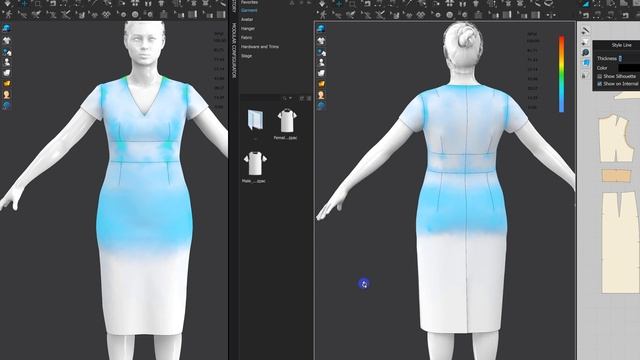
Task: Click the yellow folder-like icon in the left viewport
Action: (7, 84)
